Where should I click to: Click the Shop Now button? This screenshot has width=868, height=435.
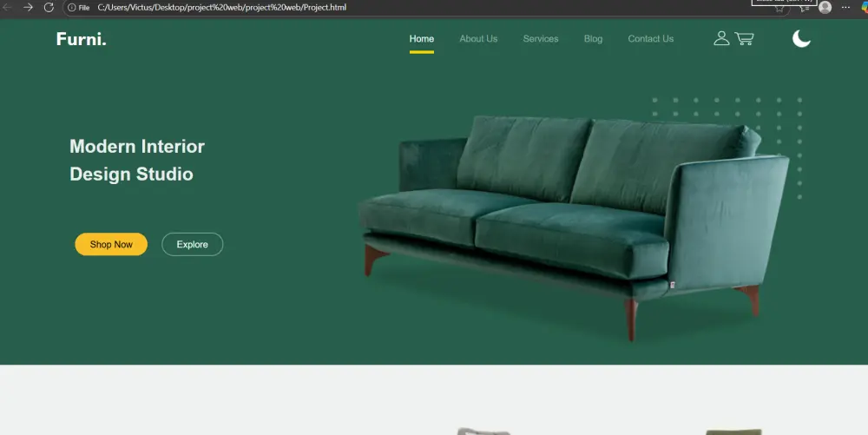pyautogui.click(x=111, y=244)
